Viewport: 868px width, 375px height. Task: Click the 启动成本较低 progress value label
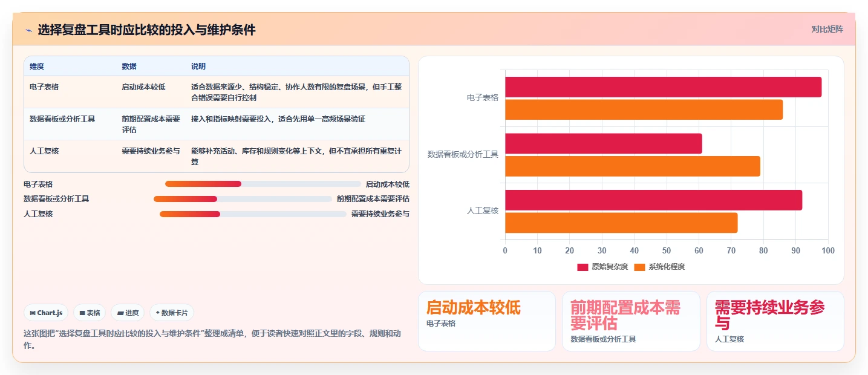[387, 184]
